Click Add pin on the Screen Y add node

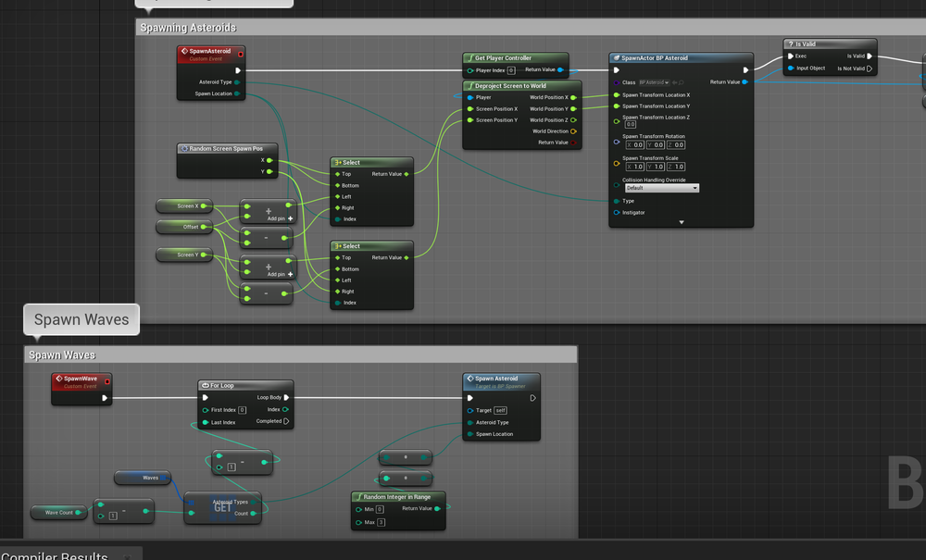280,275
